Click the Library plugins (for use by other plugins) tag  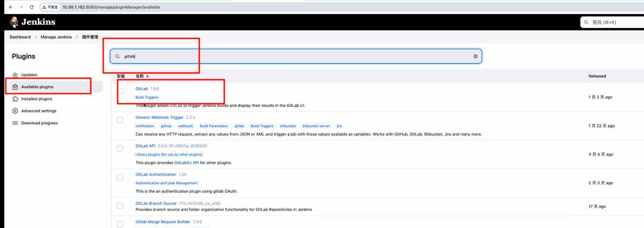169,155
